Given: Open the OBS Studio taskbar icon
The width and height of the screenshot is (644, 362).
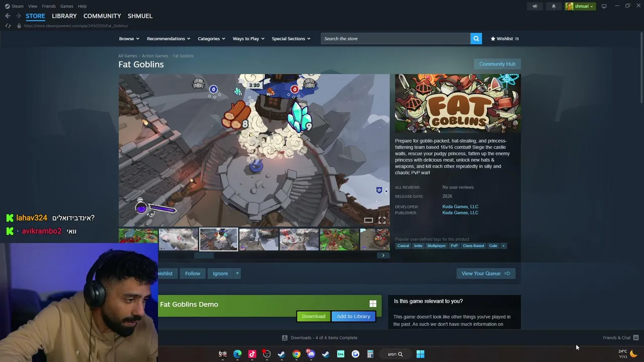Looking at the screenshot, I should (267, 354).
